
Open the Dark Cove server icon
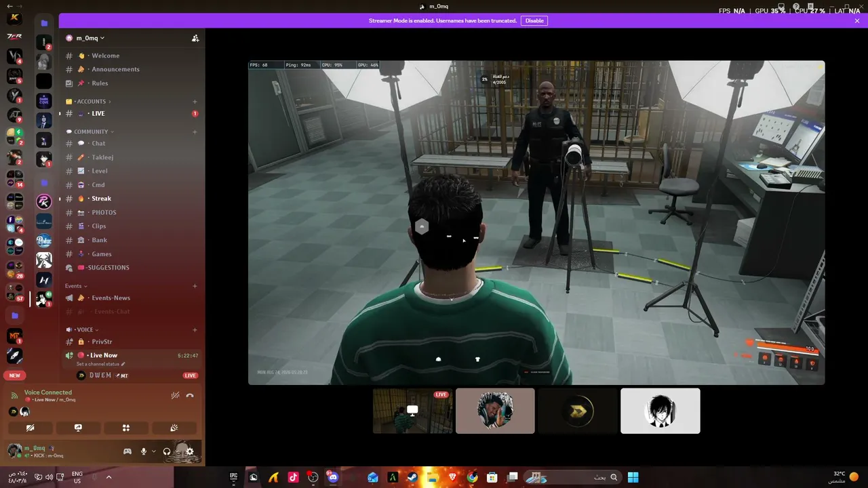click(x=44, y=101)
